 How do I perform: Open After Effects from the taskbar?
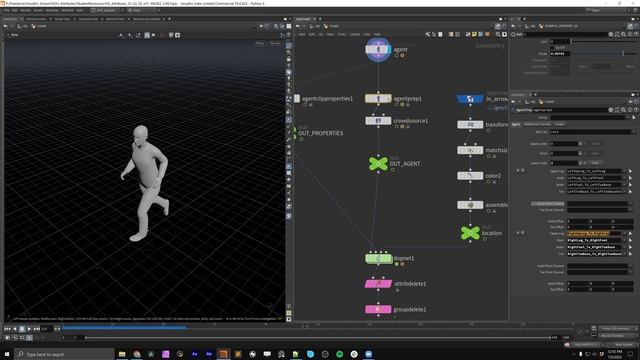point(195,354)
